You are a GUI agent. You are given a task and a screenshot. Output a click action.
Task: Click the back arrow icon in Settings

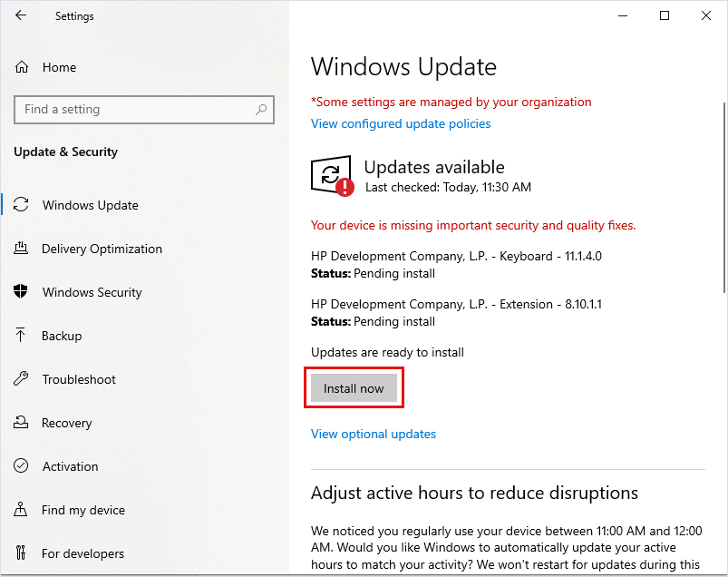[x=21, y=15]
